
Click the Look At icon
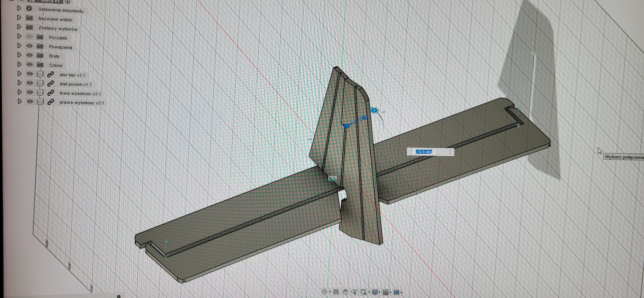336,292
